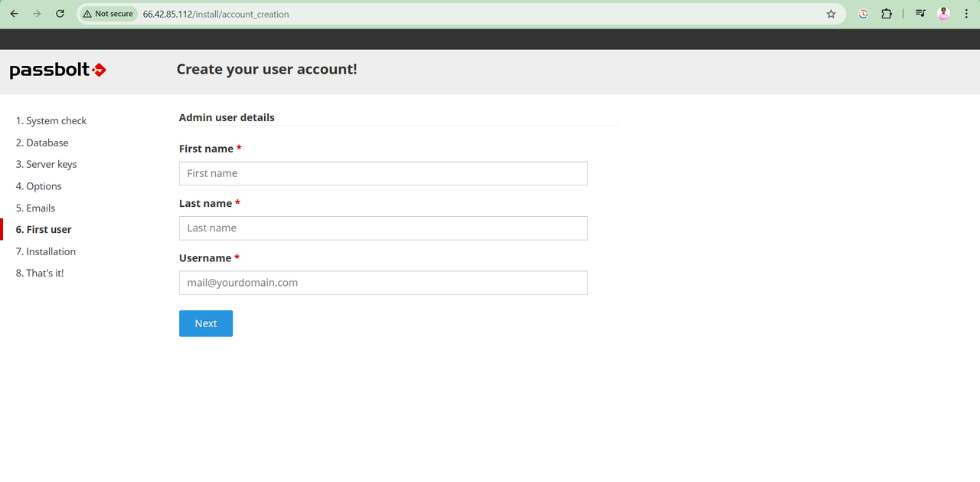Select step 2. Database

[42, 143]
